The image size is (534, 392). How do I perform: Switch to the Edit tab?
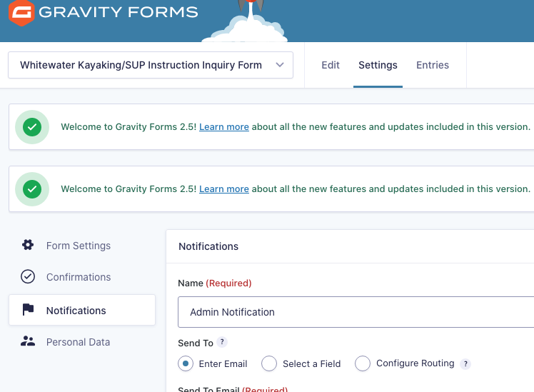tap(331, 65)
